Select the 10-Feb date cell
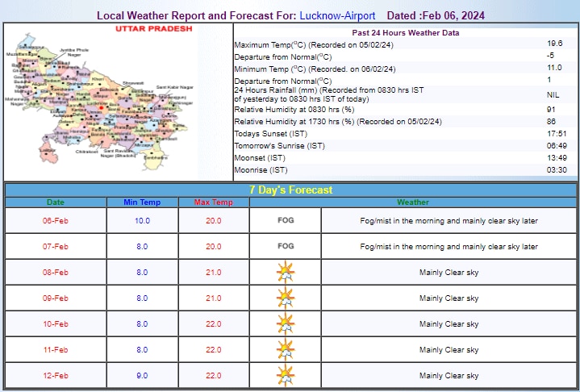580x392 pixels. point(56,324)
